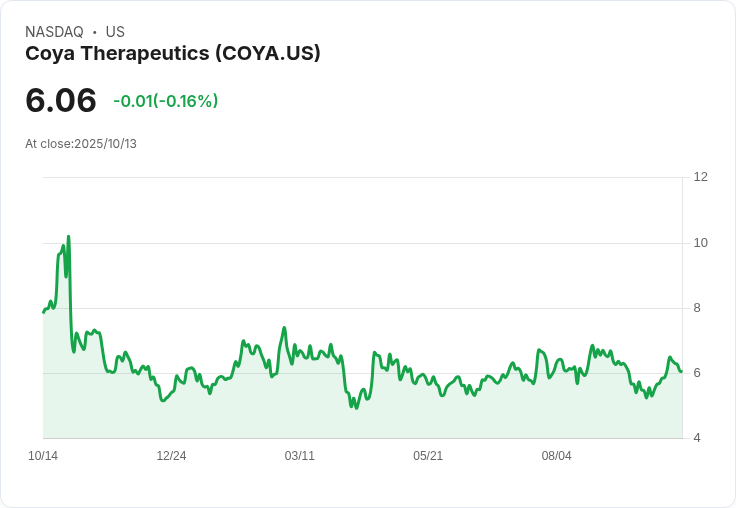Image resolution: width=736 pixels, height=508 pixels.
Task: Click the rightmost end of the price line
Action: (x=681, y=371)
